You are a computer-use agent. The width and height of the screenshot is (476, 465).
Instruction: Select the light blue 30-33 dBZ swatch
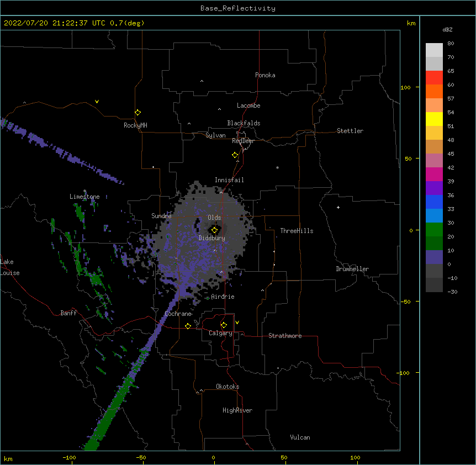pyautogui.click(x=434, y=216)
